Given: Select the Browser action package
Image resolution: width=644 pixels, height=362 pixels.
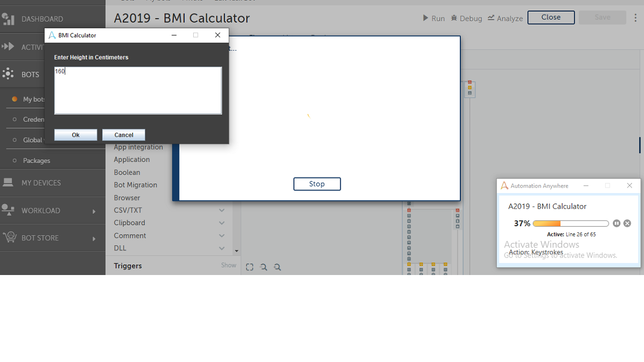Looking at the screenshot, I should (127, 198).
